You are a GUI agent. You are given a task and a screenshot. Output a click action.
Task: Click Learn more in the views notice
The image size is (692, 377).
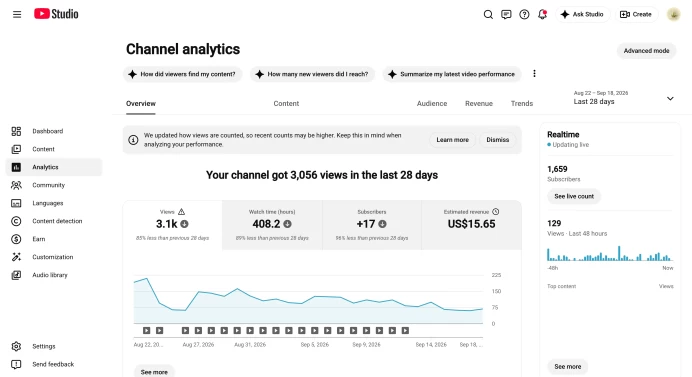click(452, 140)
